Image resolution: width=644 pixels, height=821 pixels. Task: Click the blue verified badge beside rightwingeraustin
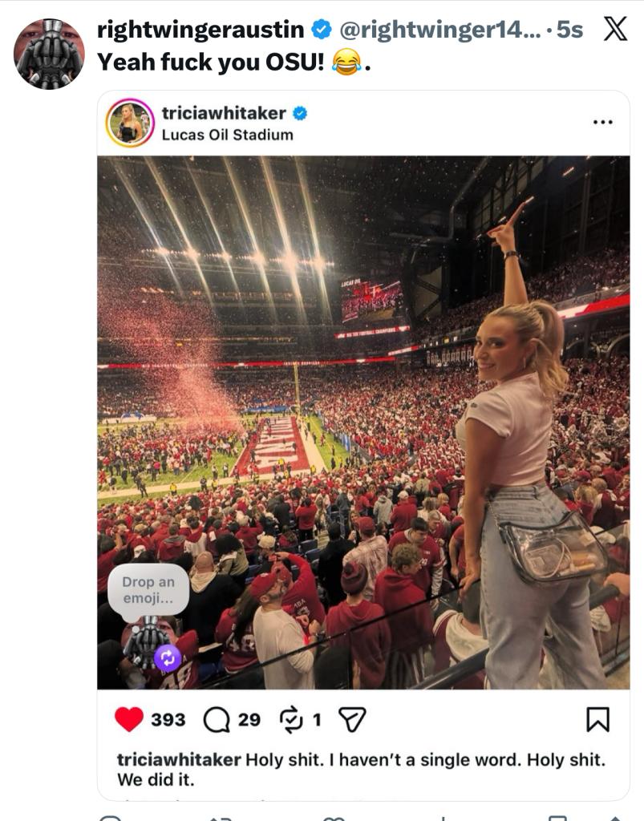322,30
